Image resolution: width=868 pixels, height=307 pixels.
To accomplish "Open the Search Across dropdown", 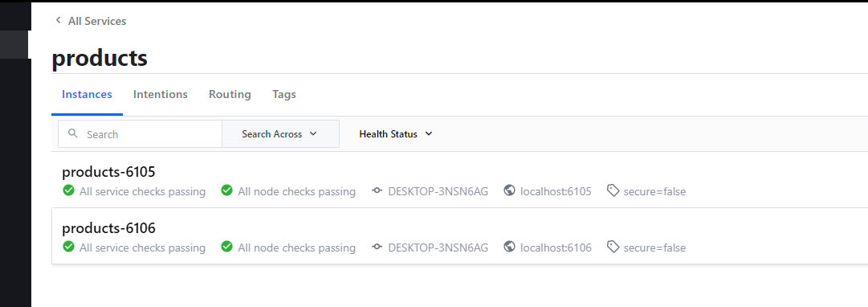I will [x=280, y=134].
